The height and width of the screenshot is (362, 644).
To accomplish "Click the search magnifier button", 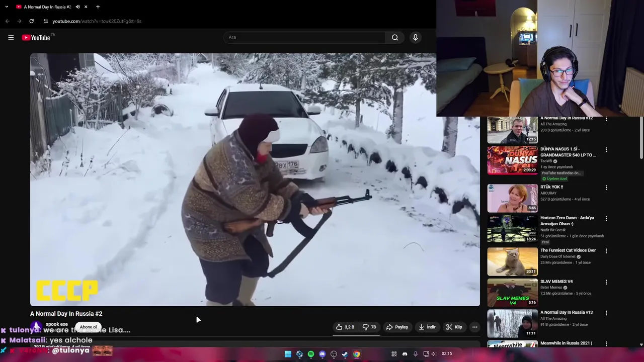I will (x=395, y=37).
